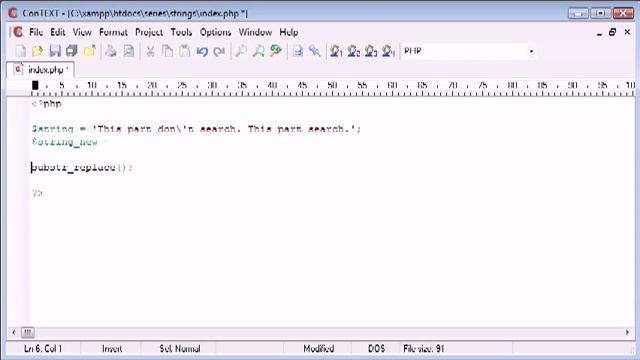Viewport: 640px width, 360px height.
Task: Run user command 4 icon
Action: tap(388, 51)
